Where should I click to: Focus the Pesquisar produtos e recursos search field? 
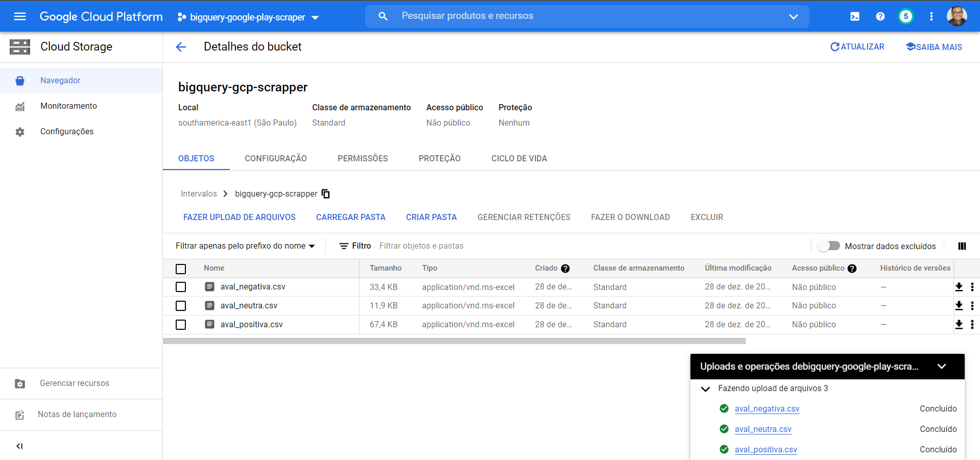587,16
